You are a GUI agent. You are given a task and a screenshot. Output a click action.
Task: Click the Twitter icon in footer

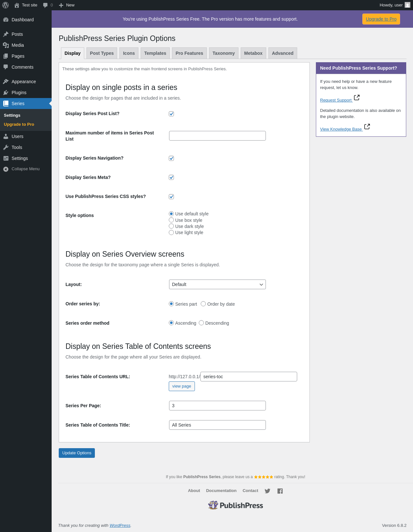[x=267, y=491]
